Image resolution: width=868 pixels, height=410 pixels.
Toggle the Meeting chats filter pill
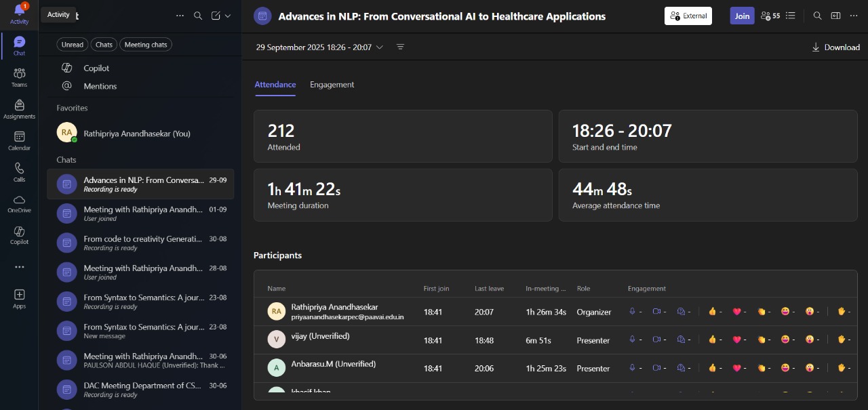pyautogui.click(x=146, y=45)
